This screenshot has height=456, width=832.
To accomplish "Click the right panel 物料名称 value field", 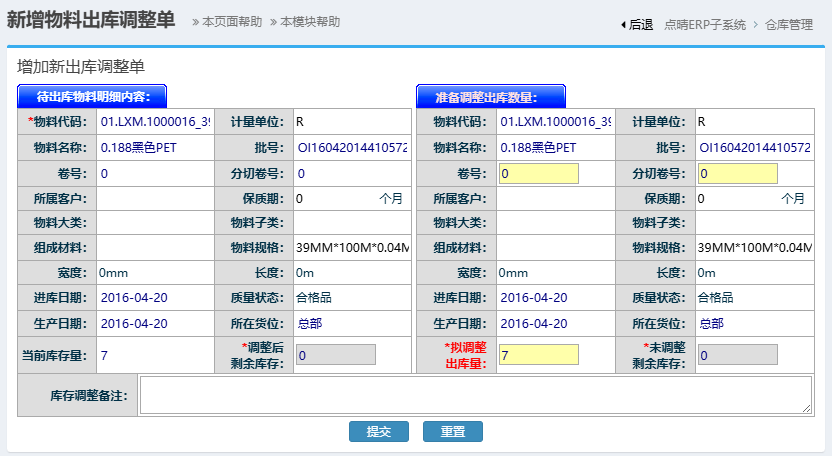I will [x=555, y=147].
